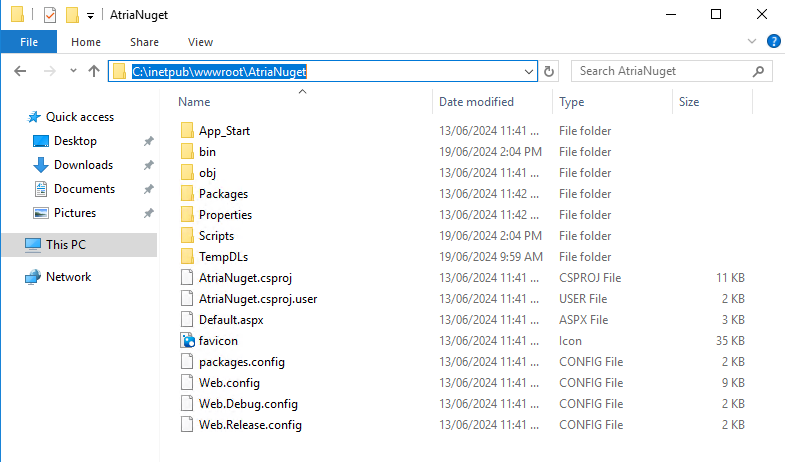The height and width of the screenshot is (462, 785).
Task: Click the CSPROJ File type cell
Action: coord(590,278)
